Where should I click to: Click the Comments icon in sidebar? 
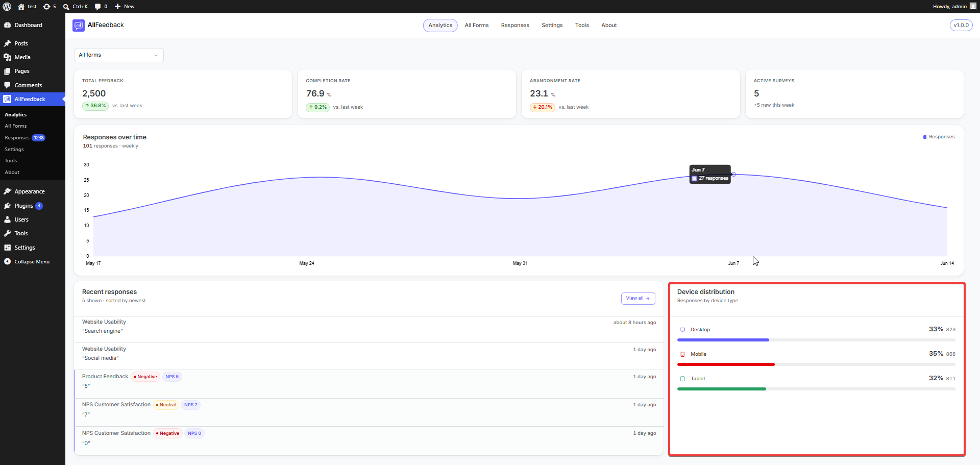click(x=8, y=85)
